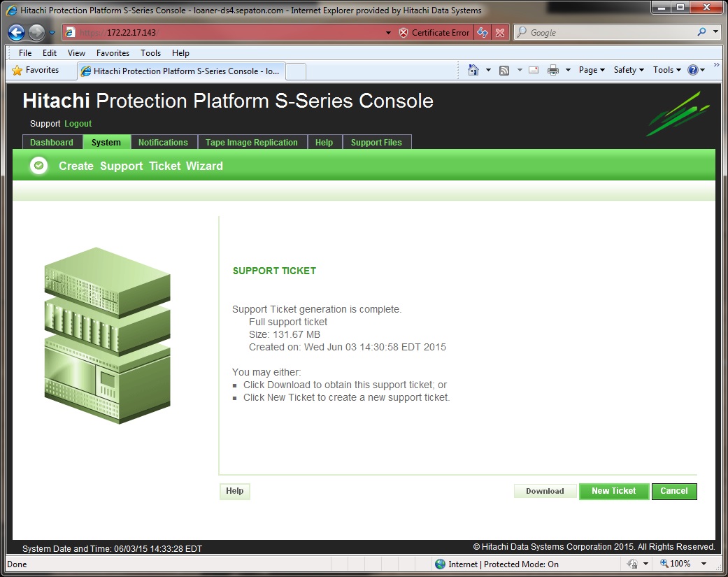Expand the feeds dropdown arrow
The width and height of the screenshot is (728, 577).
(520, 70)
